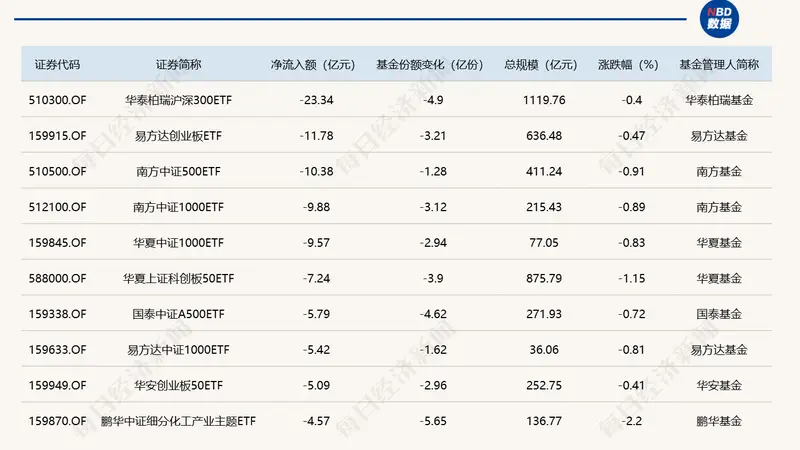Click total size 252.75
The height and width of the screenshot is (450, 800).
[x=544, y=386]
